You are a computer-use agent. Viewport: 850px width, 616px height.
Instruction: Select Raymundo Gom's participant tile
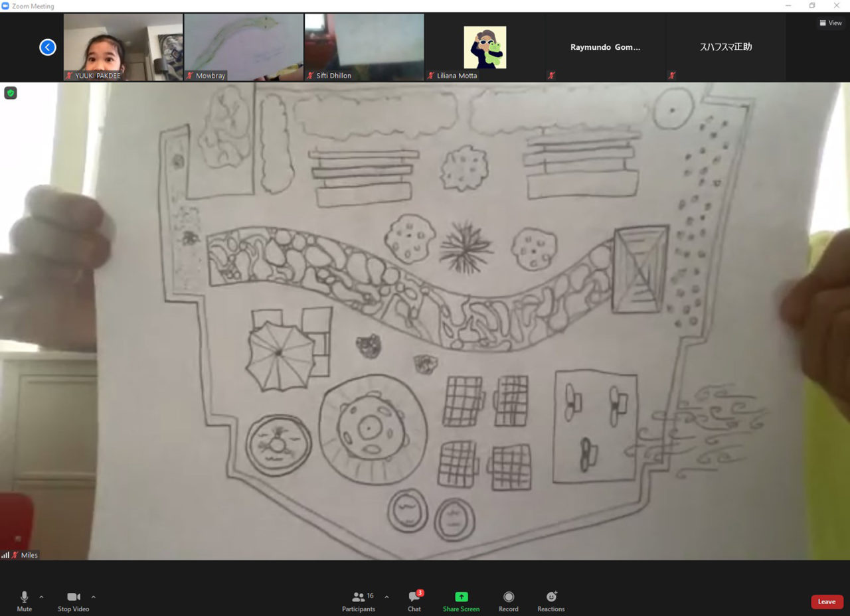click(x=606, y=46)
